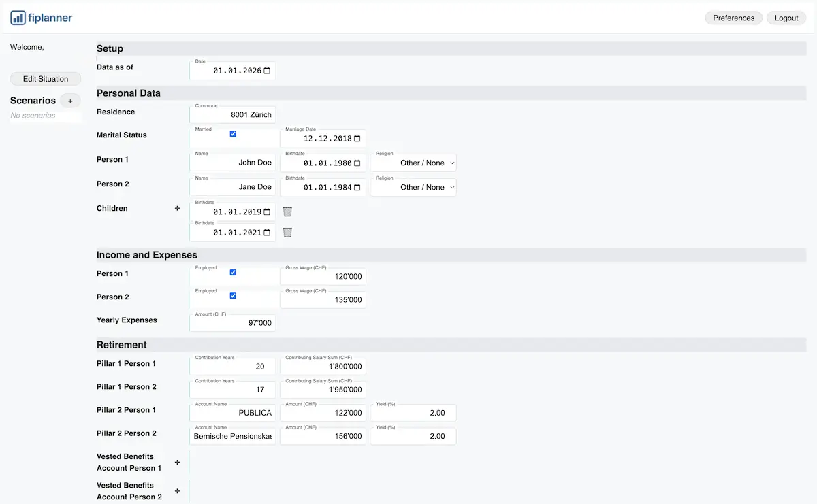The height and width of the screenshot is (504, 817).
Task: Disable the Employed checkbox for Person 1
Action: [x=233, y=272]
